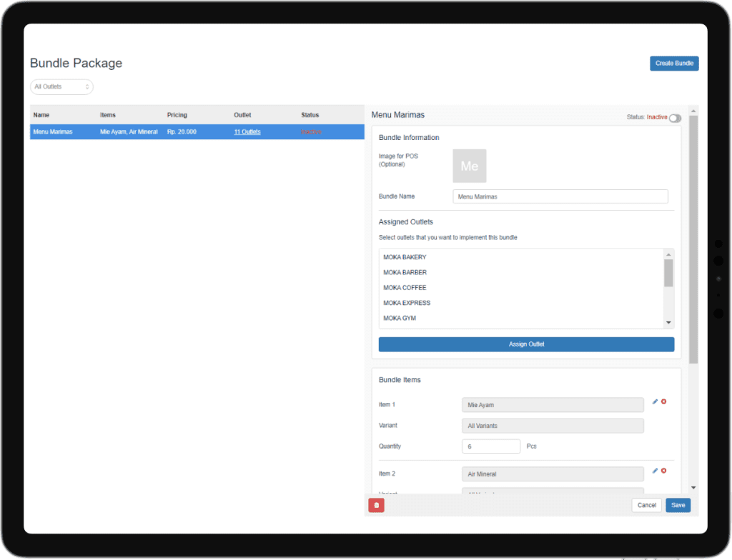Click the Image for POS placeholder thumbnail
This screenshot has width=732, height=560.
tap(469, 166)
